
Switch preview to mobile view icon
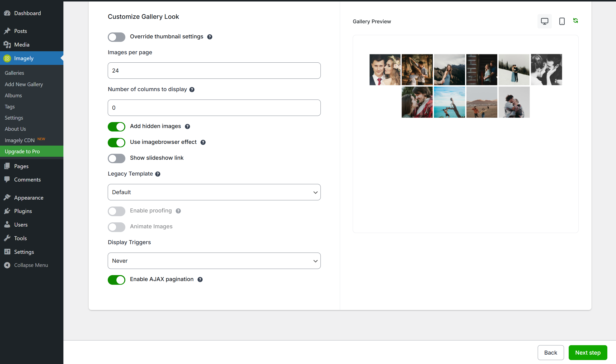tap(562, 21)
